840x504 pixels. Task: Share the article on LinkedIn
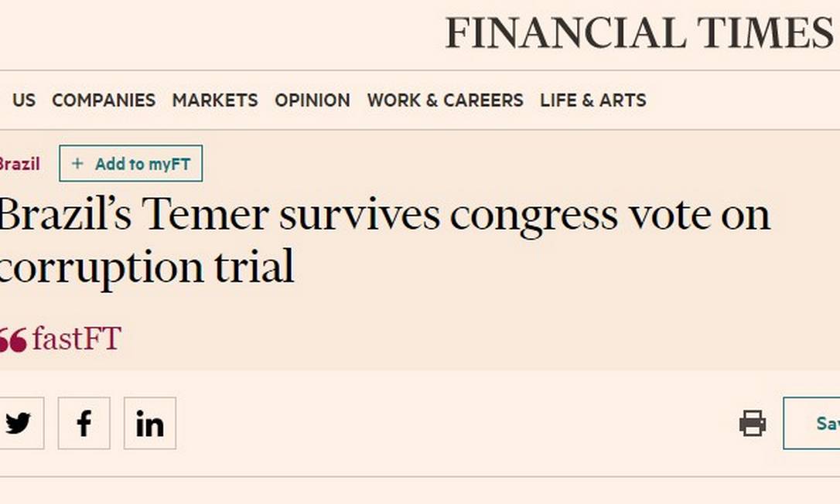[149, 423]
